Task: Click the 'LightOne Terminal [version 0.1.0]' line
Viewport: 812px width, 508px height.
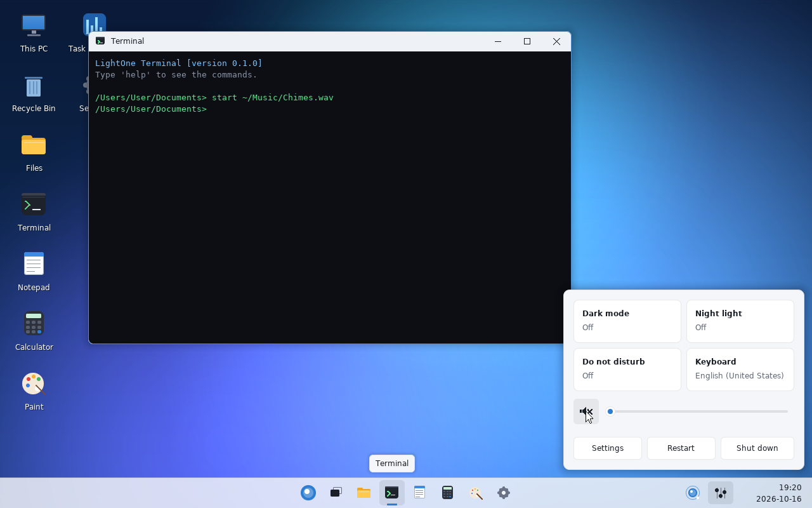Action: tap(179, 63)
